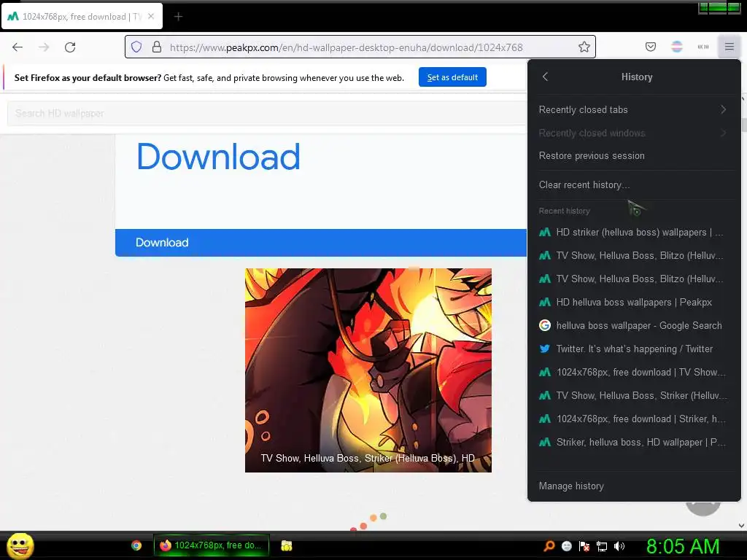Open the Striker wallpaper preview image

368,370
